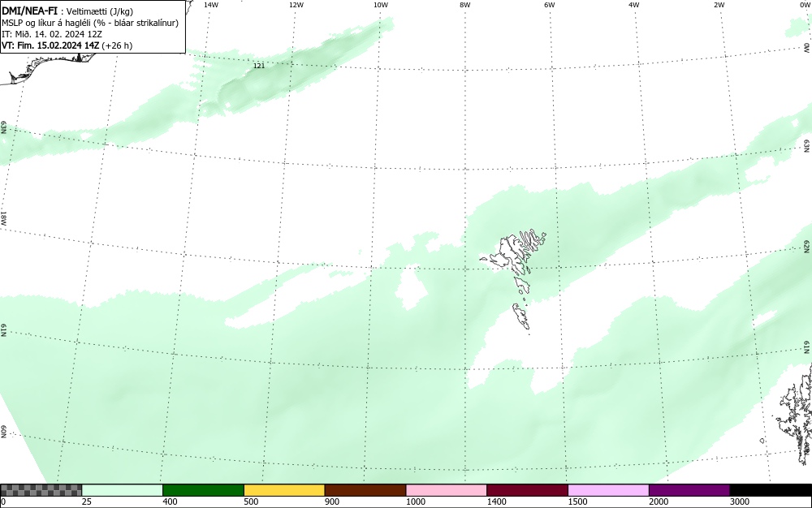Click the 4W longitude label

pyautogui.click(x=634, y=5)
